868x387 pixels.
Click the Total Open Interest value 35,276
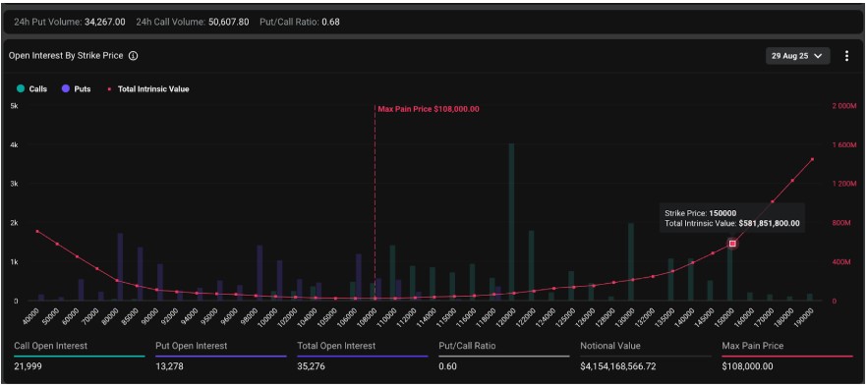click(310, 366)
